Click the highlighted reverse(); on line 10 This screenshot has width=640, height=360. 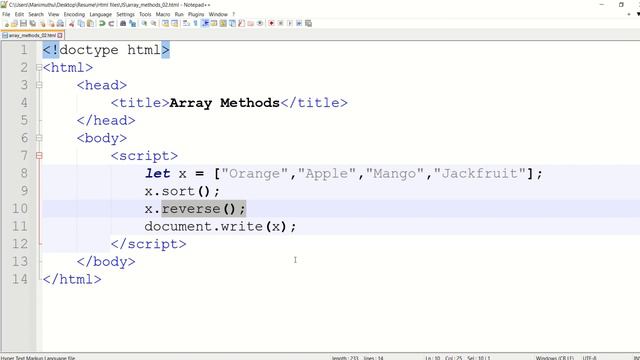(204, 209)
